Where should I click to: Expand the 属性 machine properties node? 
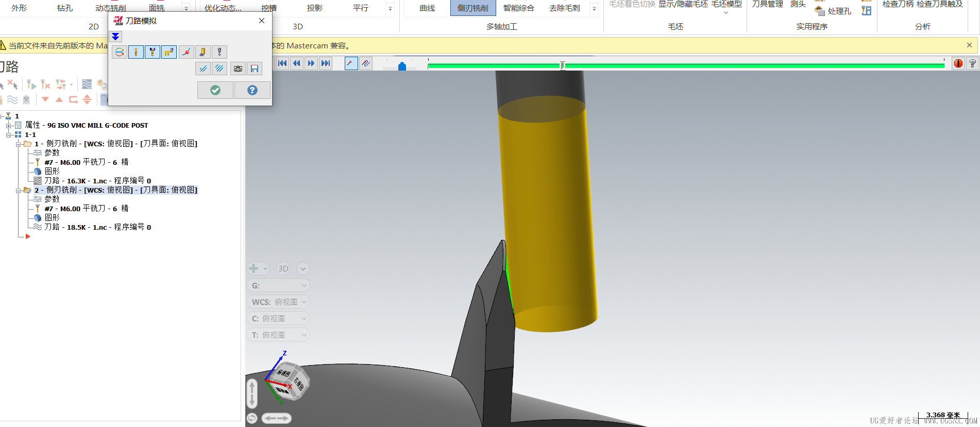pos(9,125)
